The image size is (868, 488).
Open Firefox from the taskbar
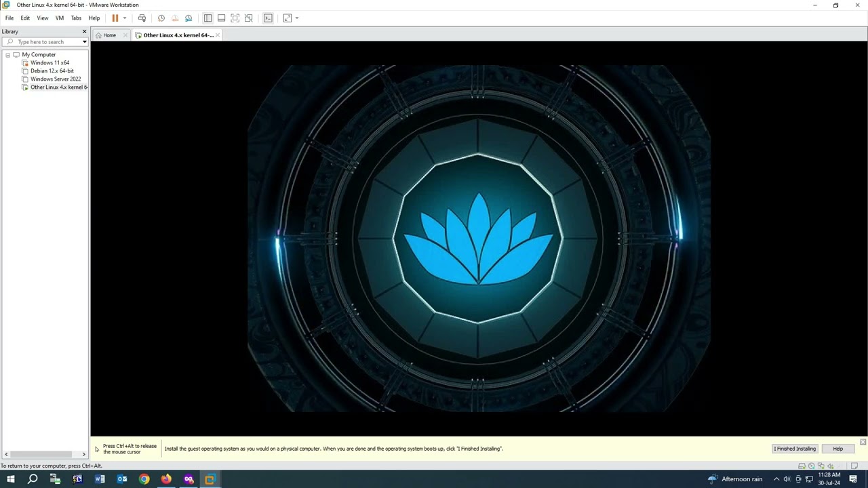166,479
